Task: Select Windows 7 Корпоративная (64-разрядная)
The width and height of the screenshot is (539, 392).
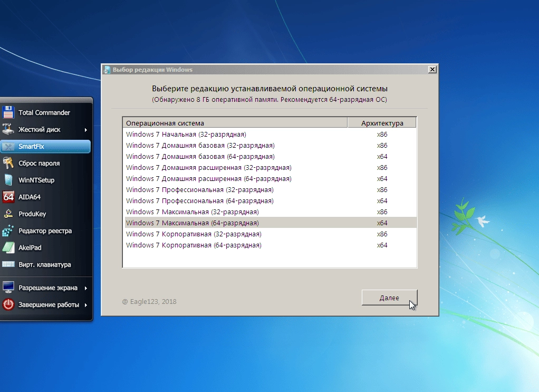Action: (x=271, y=245)
